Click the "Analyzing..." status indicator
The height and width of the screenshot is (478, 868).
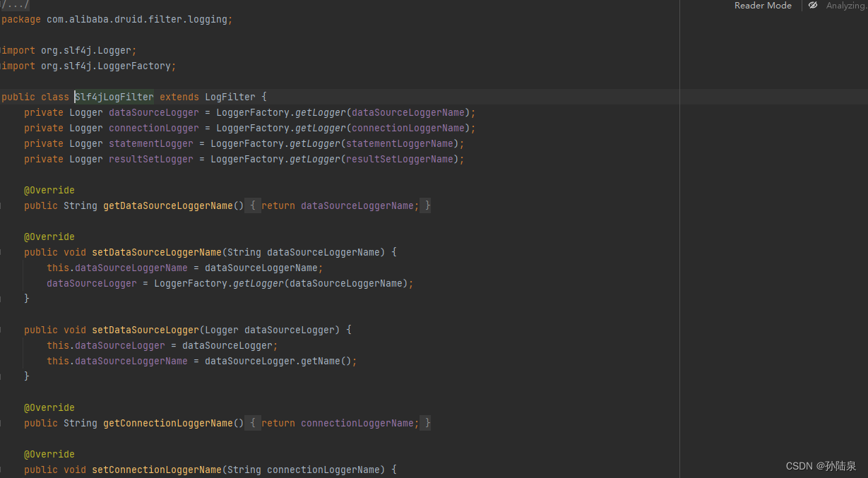tap(845, 5)
